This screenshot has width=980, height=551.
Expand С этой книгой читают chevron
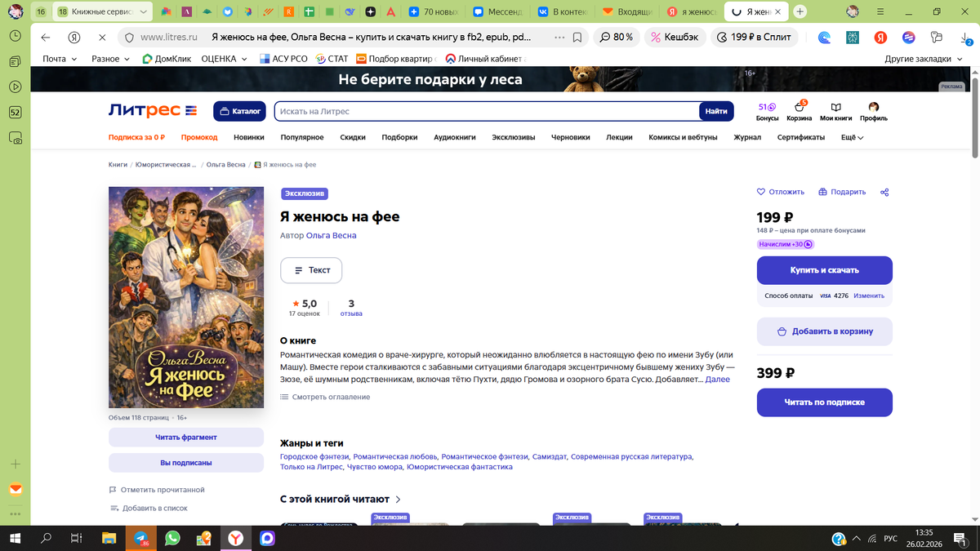tap(399, 499)
